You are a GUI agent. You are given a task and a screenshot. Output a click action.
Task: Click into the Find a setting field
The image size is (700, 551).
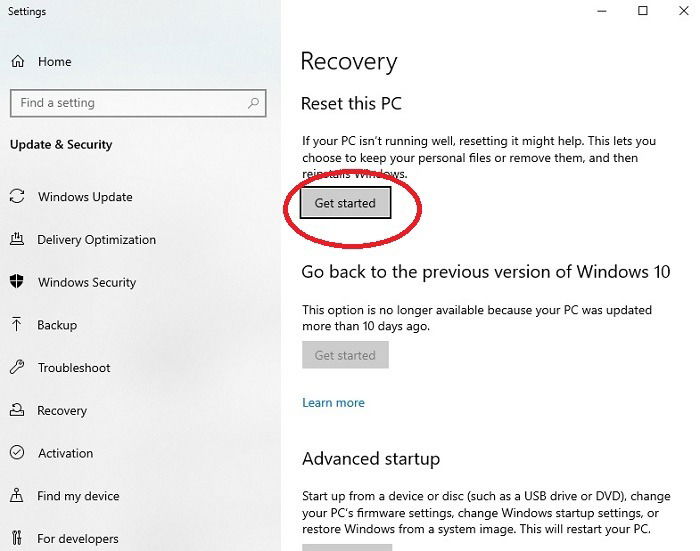click(138, 103)
